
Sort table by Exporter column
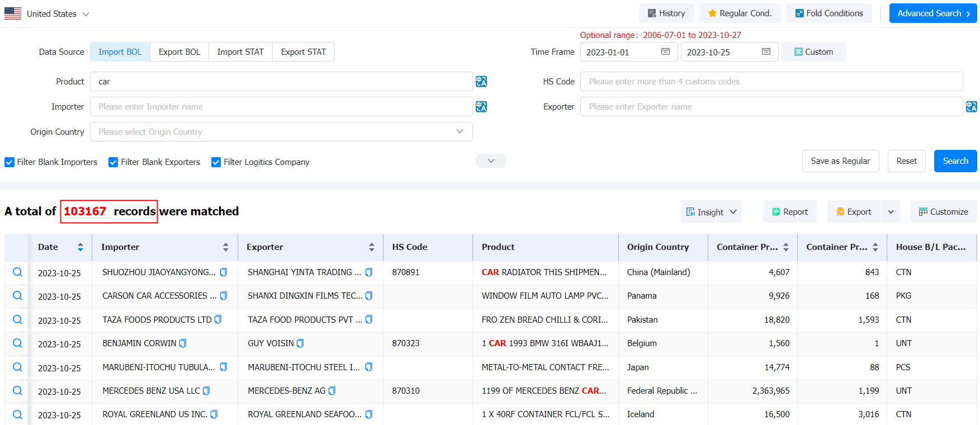click(371, 247)
